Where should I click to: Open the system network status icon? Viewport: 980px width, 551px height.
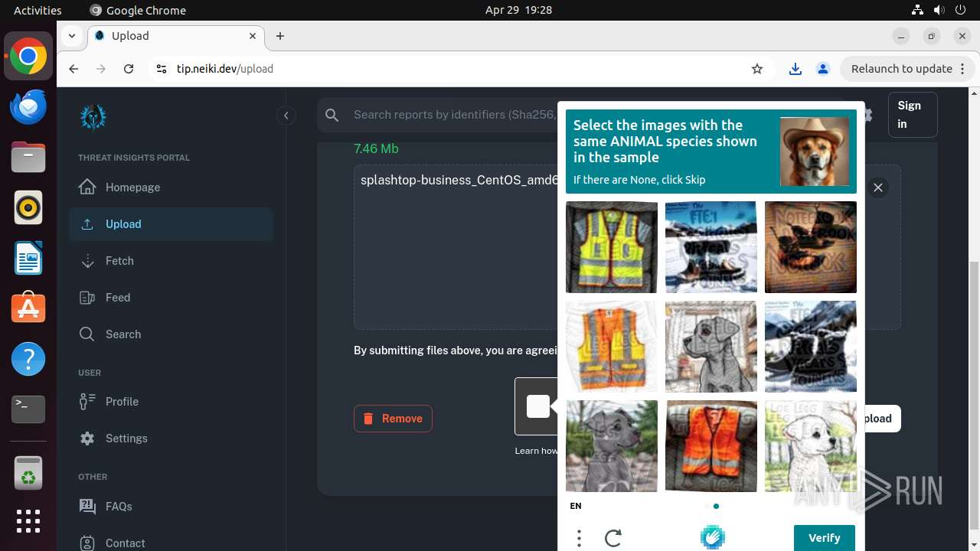pyautogui.click(x=918, y=10)
